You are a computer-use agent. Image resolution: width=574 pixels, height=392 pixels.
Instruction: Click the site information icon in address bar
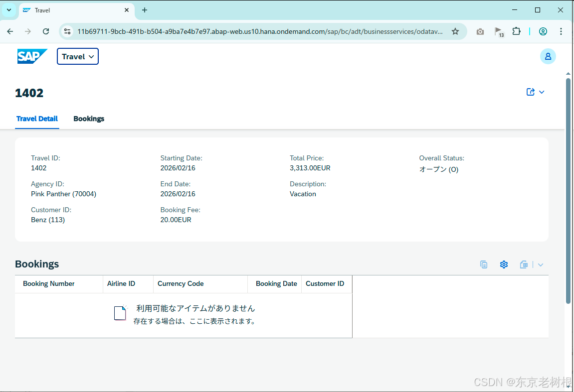click(67, 31)
